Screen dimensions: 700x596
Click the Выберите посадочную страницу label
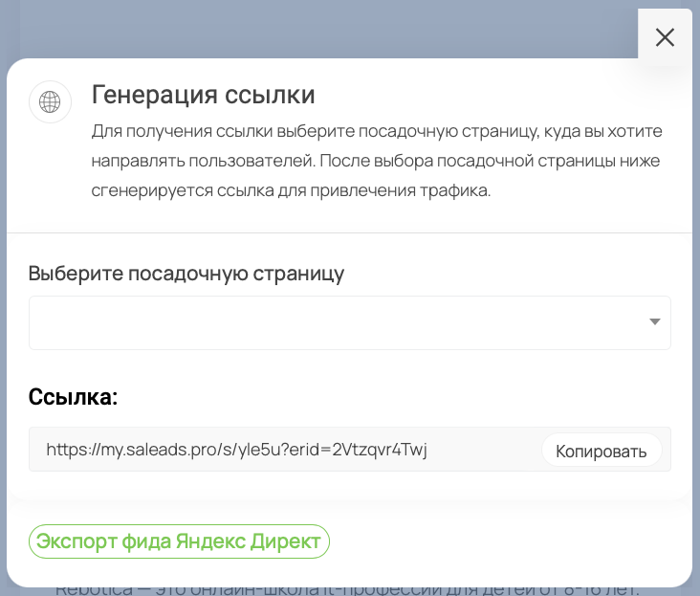point(186,274)
